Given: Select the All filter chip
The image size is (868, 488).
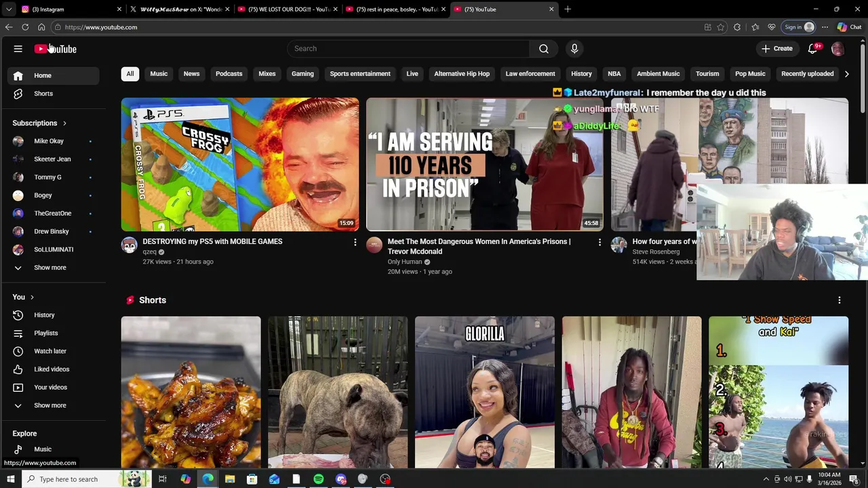Looking at the screenshot, I should [130, 74].
